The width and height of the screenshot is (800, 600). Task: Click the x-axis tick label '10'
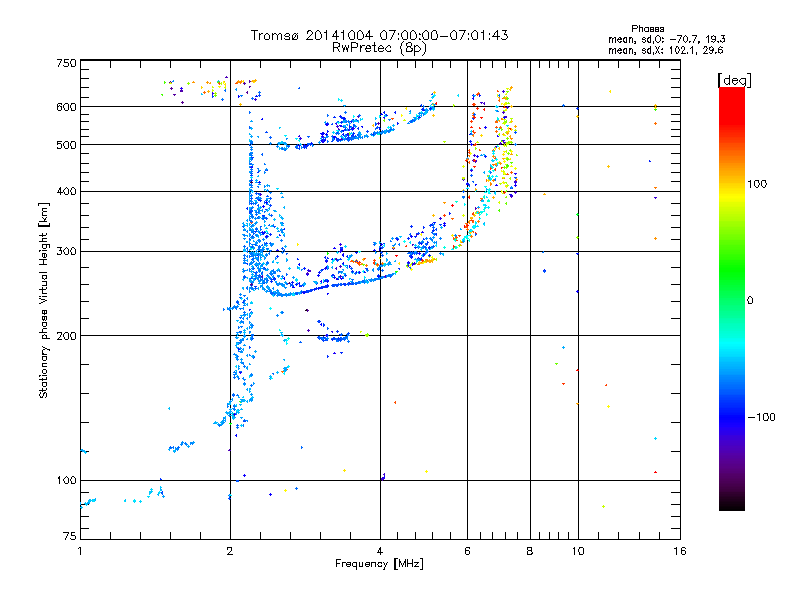pyautogui.click(x=578, y=551)
